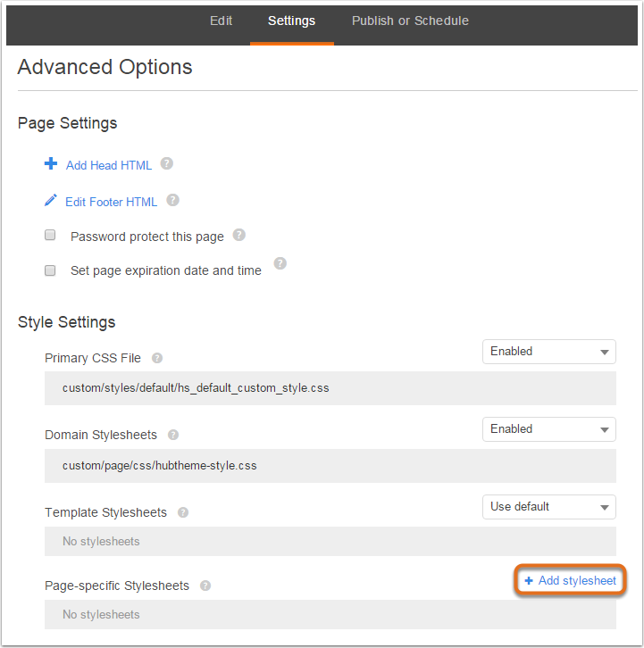
Task: Click help icon beside Primary CSS File
Action: tap(157, 358)
